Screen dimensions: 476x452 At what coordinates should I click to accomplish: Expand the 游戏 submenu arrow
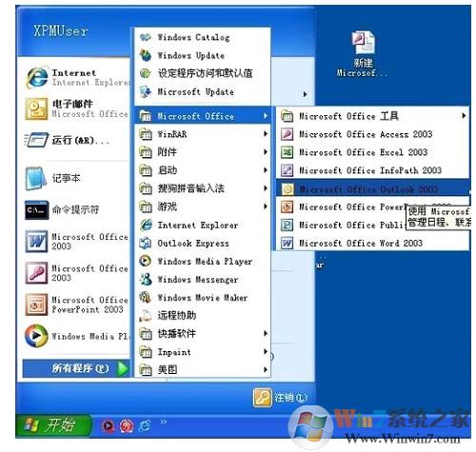point(266,206)
